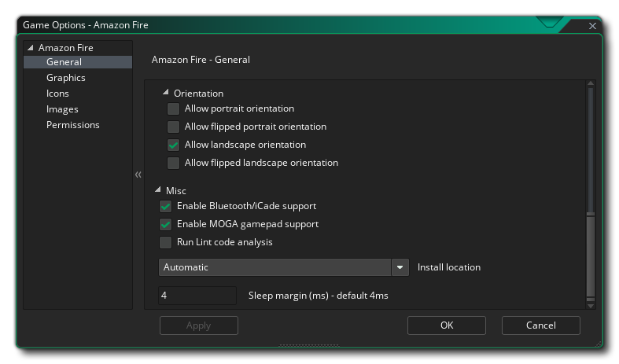Uncheck Allow landscape orientation
The height and width of the screenshot is (364, 619).
(173, 145)
